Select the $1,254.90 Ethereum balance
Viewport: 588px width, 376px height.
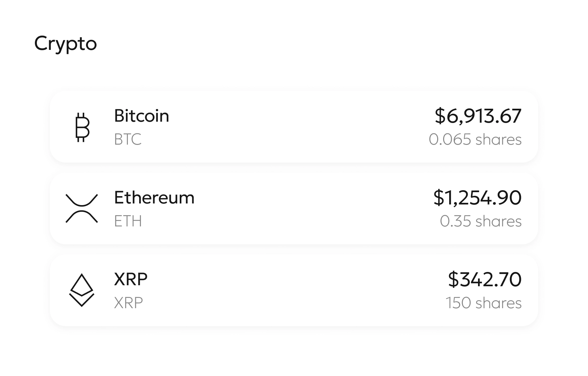point(477,198)
